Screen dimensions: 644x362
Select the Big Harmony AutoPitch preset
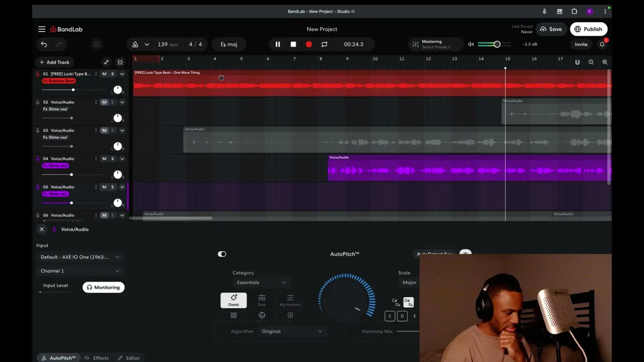coord(290,300)
